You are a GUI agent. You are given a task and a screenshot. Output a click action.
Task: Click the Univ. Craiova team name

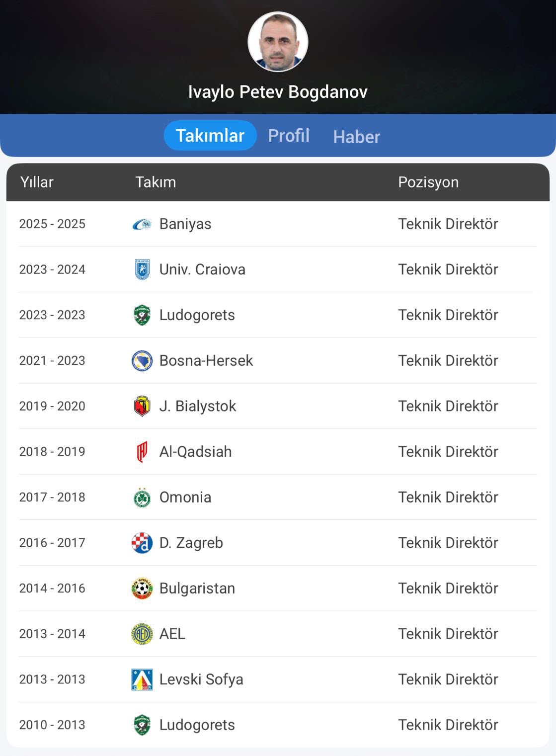pos(202,269)
